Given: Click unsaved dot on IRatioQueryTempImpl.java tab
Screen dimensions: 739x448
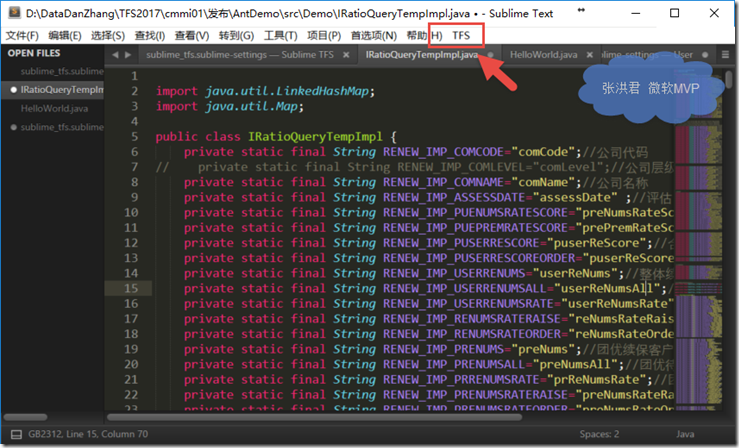Looking at the screenshot, I should point(491,55).
